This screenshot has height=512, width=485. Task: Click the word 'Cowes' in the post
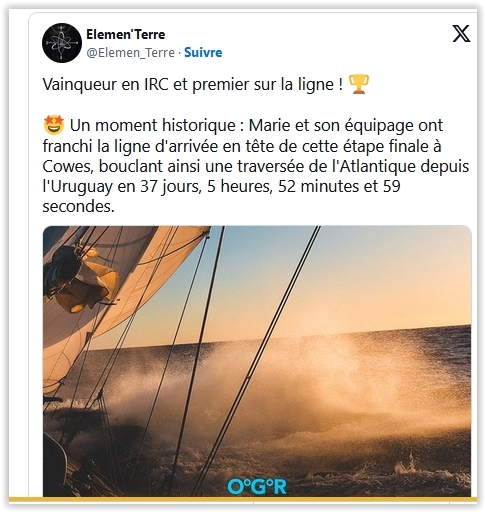coord(67,166)
